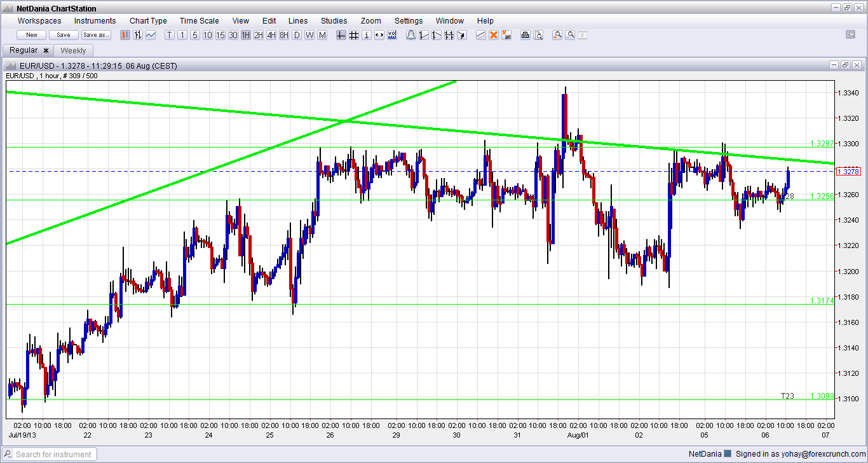Select the 15-minute time scale button
This screenshot has width=868, height=463.
[220, 35]
